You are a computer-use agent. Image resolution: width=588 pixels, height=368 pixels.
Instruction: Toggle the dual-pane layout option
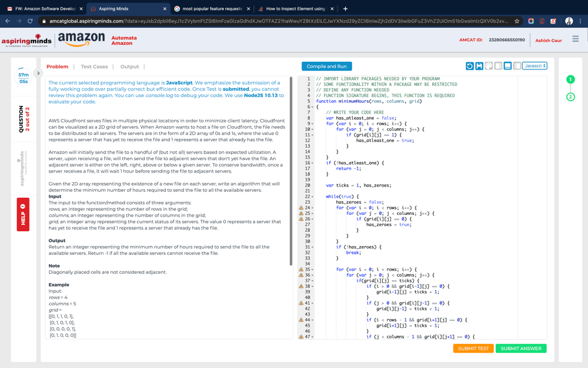click(517, 65)
